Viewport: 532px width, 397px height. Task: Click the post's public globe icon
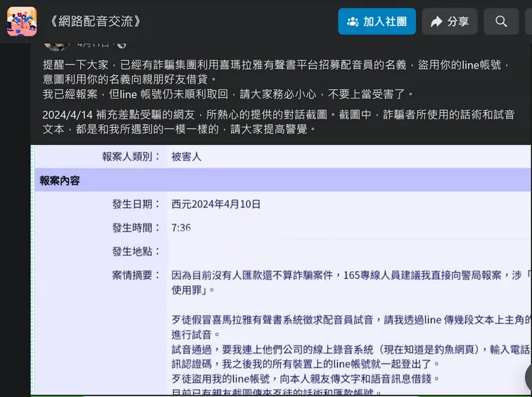[122, 45]
